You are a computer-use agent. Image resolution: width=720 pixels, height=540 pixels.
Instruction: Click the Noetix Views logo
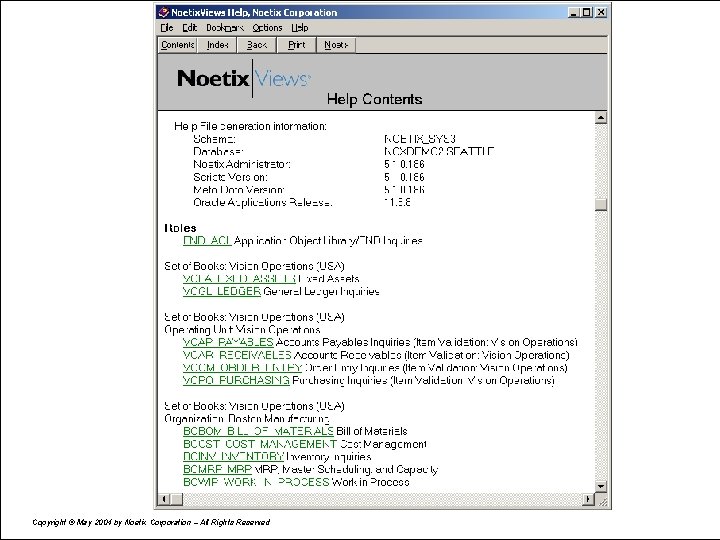(244, 79)
